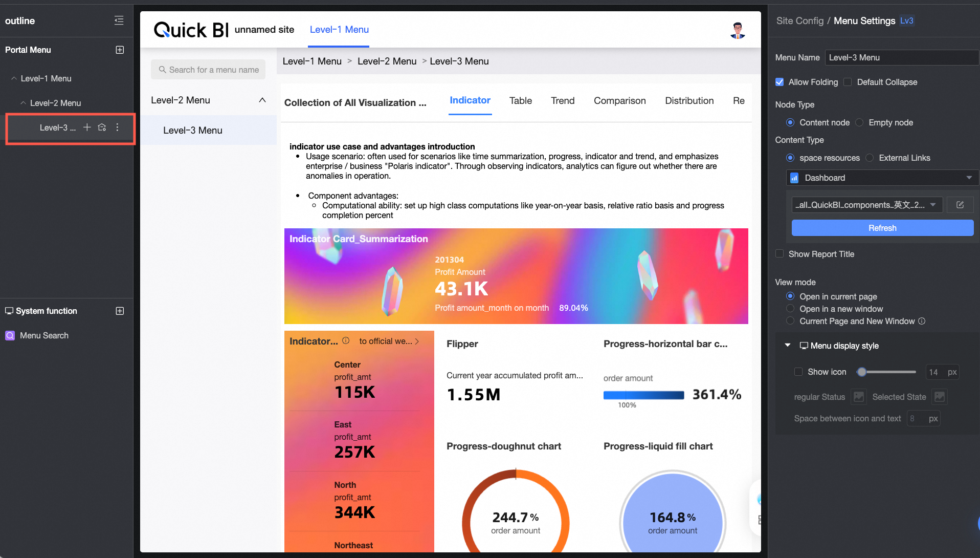The width and height of the screenshot is (980, 558).
Task: Select Level-3 Menu in site sidebar
Action: pos(209,130)
